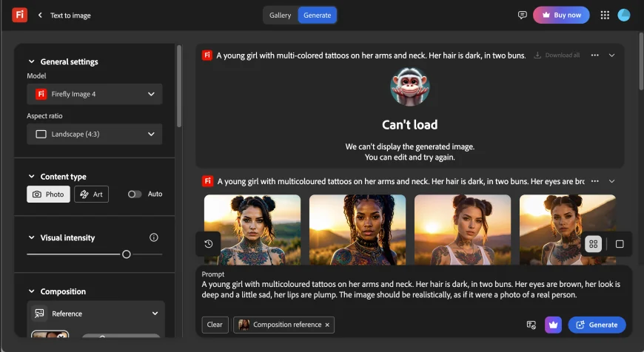Go back using the arrow beside Text to image
The image size is (644, 352).
tap(39, 15)
